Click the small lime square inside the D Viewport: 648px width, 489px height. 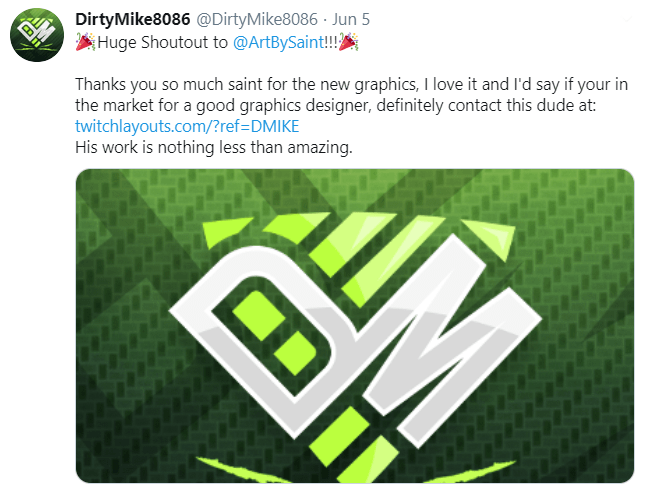point(296,353)
